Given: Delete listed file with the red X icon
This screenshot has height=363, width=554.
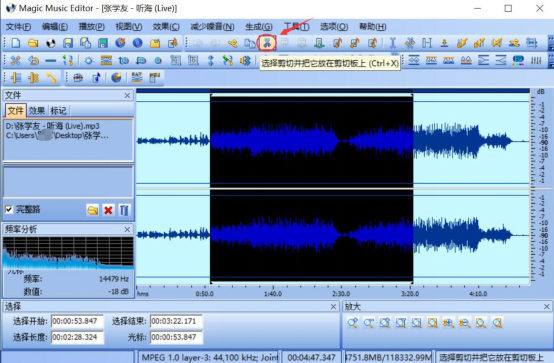Looking at the screenshot, I should 108,210.
